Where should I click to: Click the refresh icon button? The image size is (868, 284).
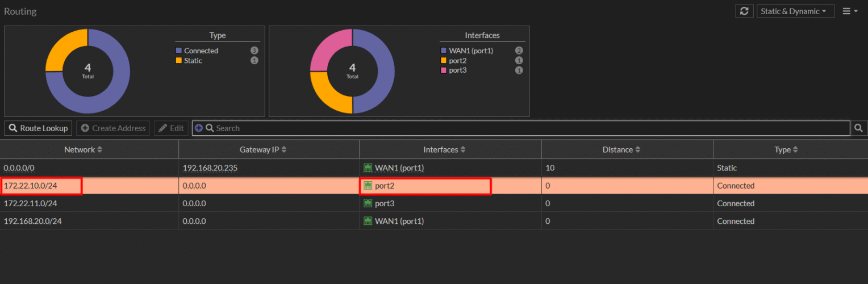[x=744, y=11]
